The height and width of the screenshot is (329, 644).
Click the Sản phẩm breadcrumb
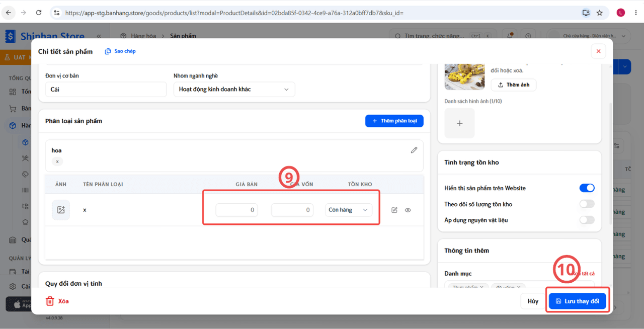coord(183,36)
